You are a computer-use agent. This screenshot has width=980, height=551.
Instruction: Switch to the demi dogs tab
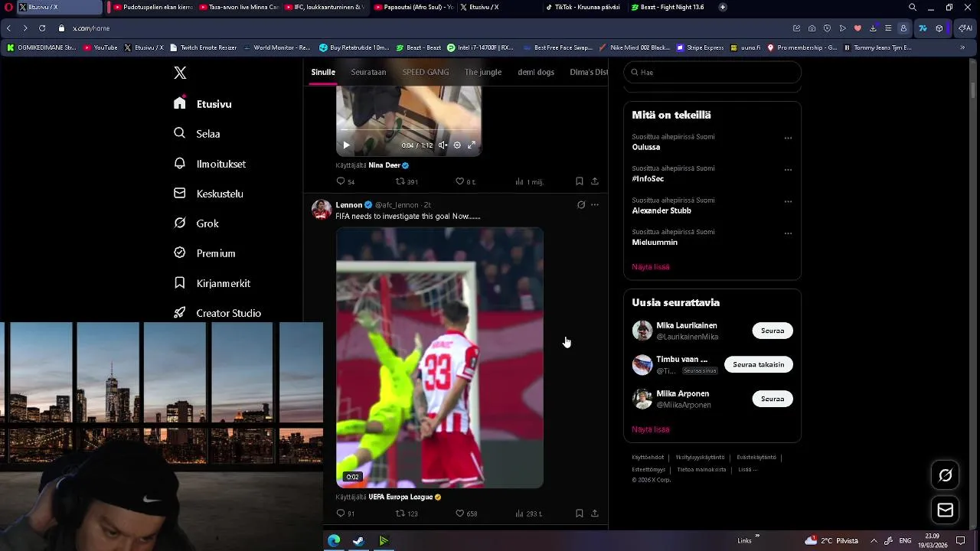point(536,72)
